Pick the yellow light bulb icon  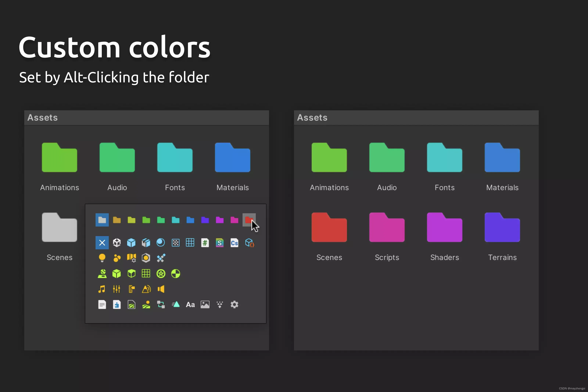point(102,258)
